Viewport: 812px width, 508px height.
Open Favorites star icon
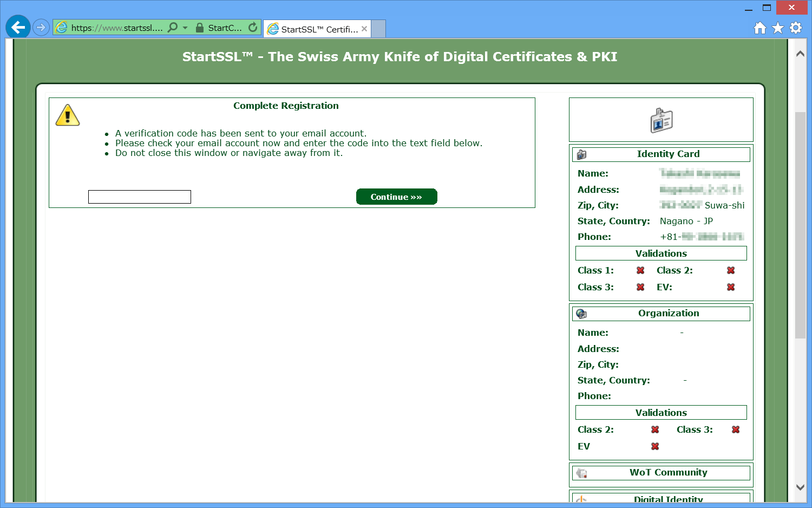click(778, 28)
